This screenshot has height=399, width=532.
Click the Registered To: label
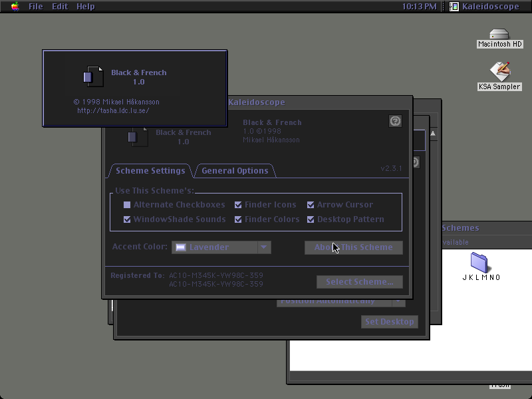coord(138,275)
